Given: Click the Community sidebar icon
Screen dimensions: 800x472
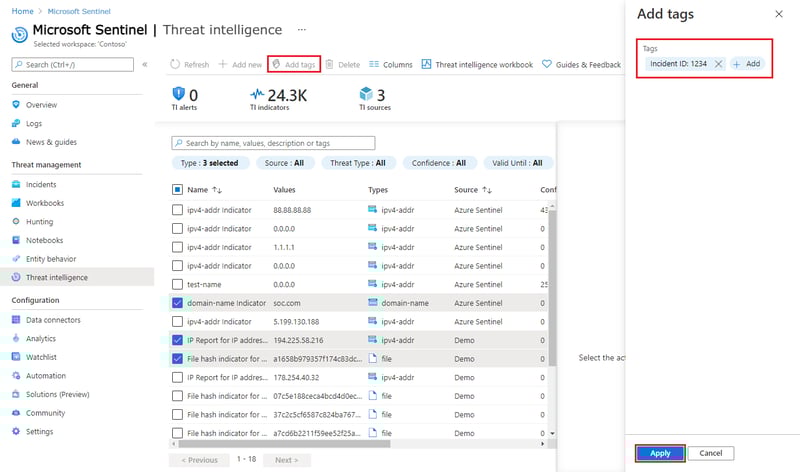Looking at the screenshot, I should 16,413.
